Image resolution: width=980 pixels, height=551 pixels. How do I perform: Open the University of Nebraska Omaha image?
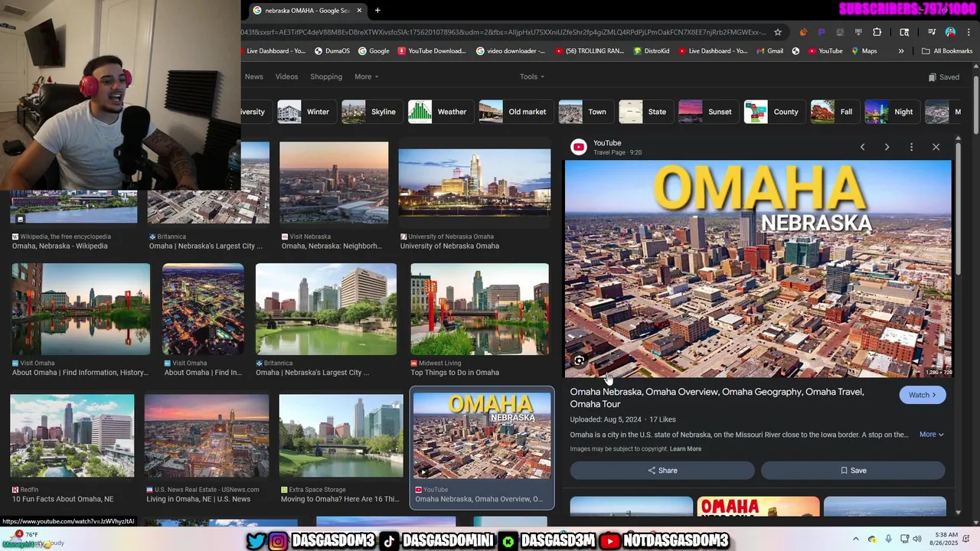[x=475, y=182]
